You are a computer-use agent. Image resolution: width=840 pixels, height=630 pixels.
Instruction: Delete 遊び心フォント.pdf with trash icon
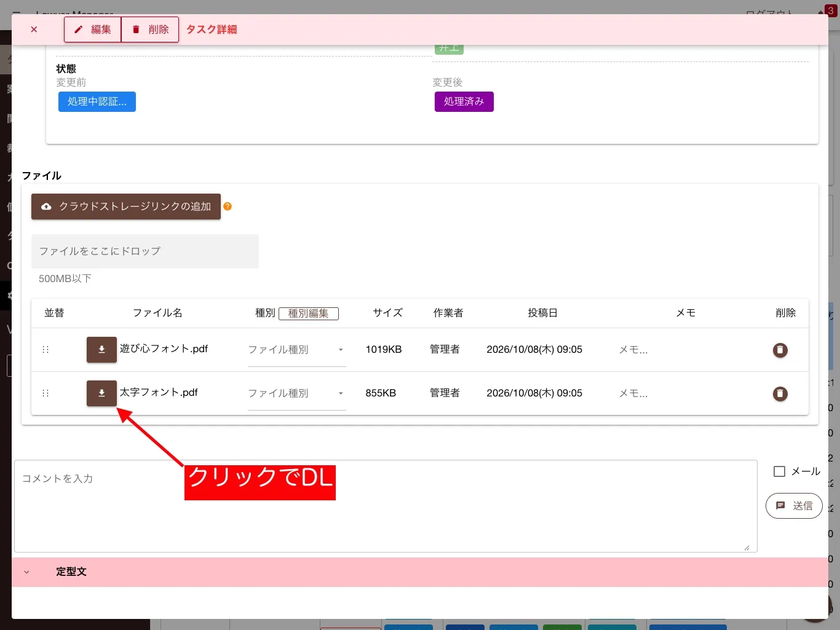[780, 350]
